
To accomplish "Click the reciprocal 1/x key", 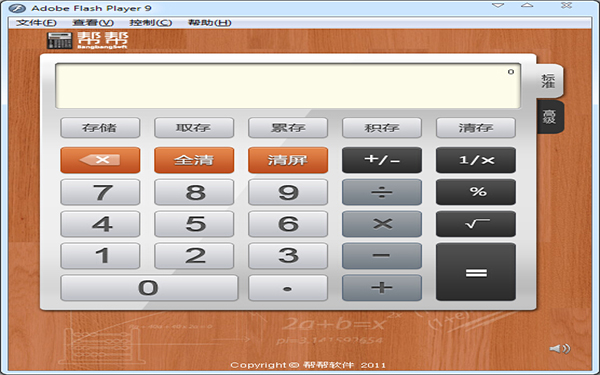I will coord(476,160).
